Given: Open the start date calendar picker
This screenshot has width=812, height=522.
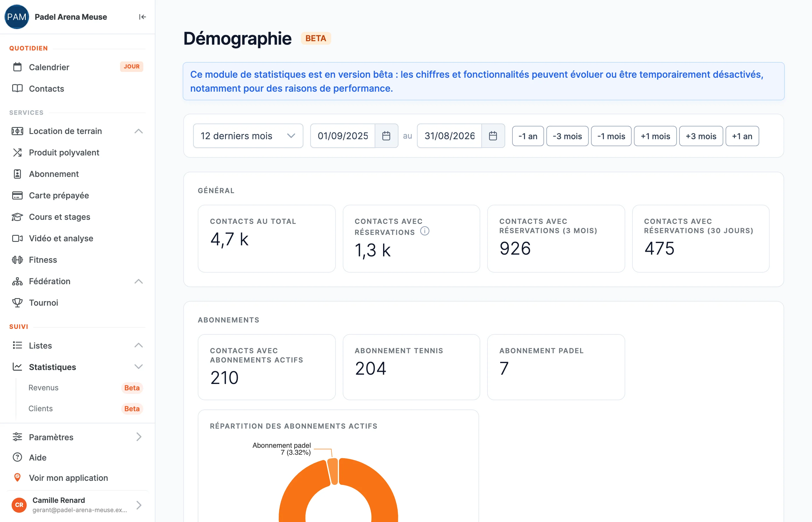Looking at the screenshot, I should click(x=386, y=136).
